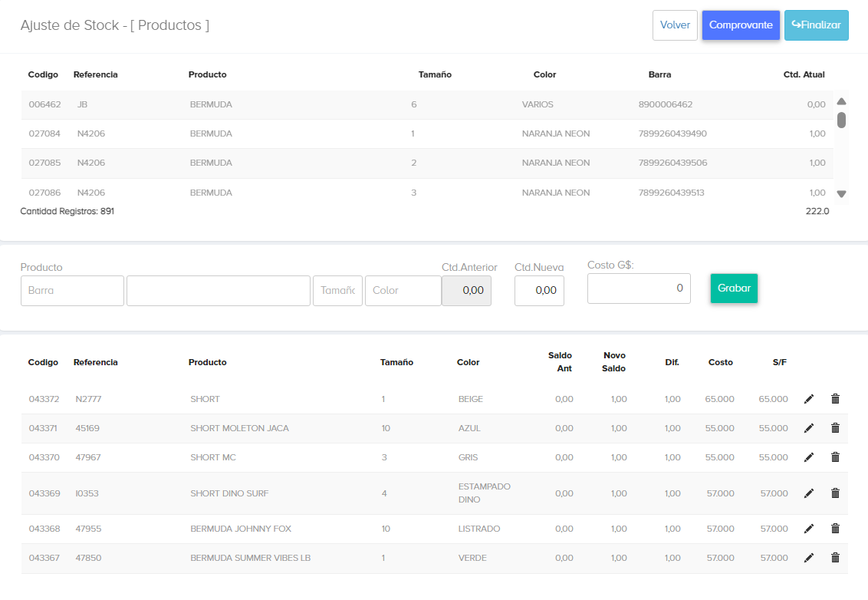The width and height of the screenshot is (868, 600).
Task: Click BERMUDA JOHNNY FOX product name
Action: [241, 529]
